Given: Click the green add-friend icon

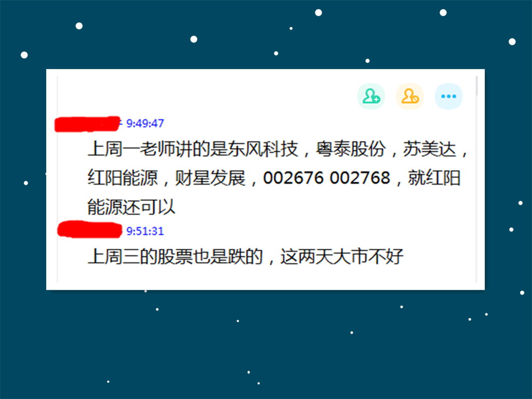Looking at the screenshot, I should pos(371,96).
